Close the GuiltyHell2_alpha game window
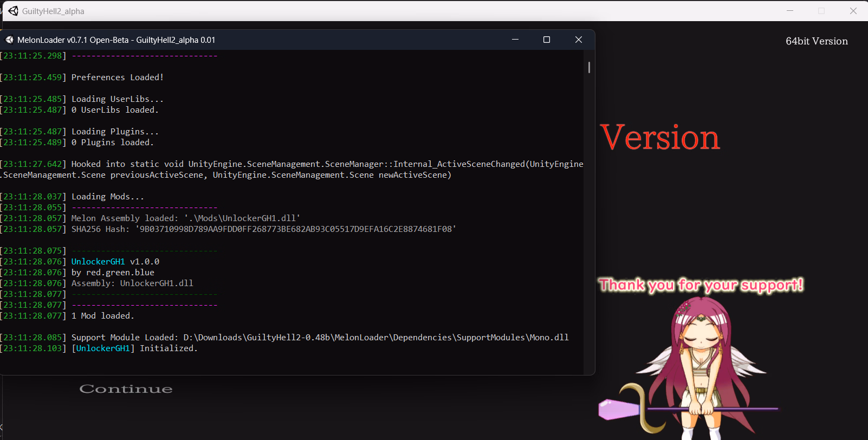 click(x=853, y=11)
